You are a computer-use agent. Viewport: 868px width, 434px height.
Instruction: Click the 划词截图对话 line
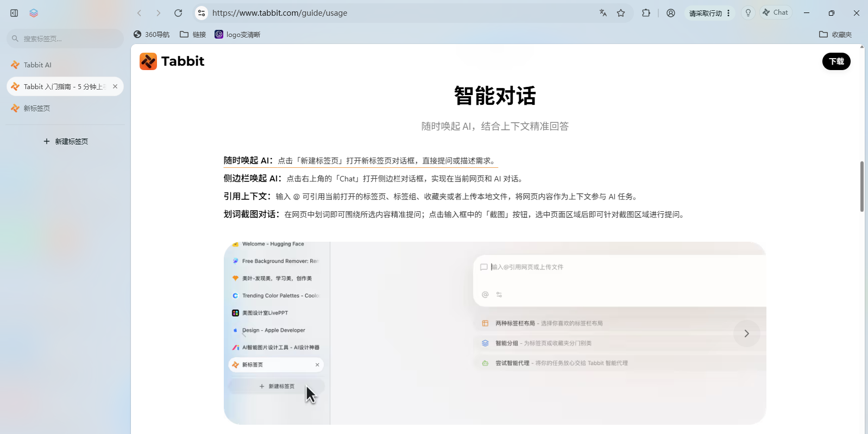pyautogui.click(x=455, y=215)
